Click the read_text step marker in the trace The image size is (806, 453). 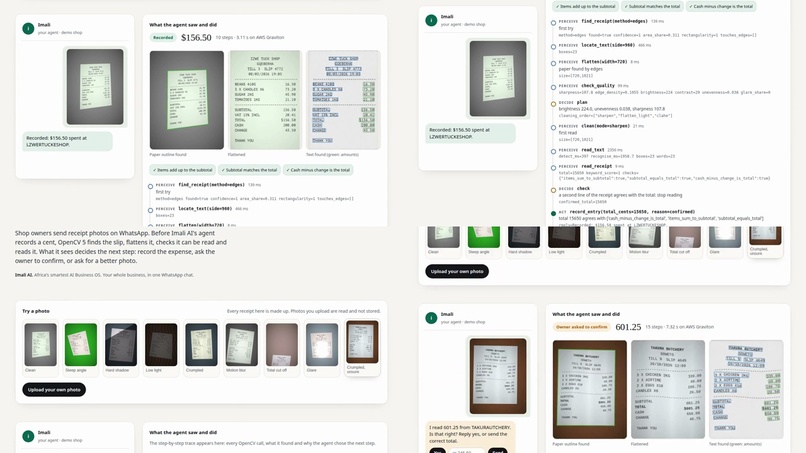[553, 152]
